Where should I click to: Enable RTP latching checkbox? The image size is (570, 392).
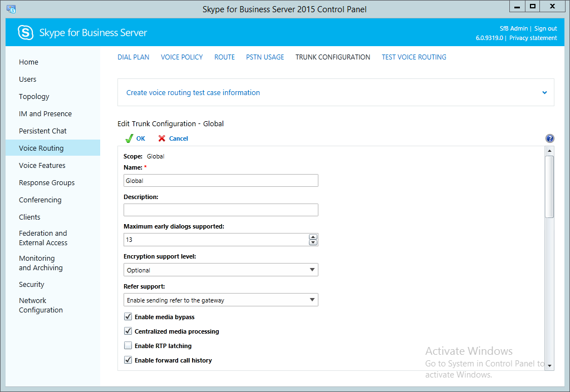128,346
